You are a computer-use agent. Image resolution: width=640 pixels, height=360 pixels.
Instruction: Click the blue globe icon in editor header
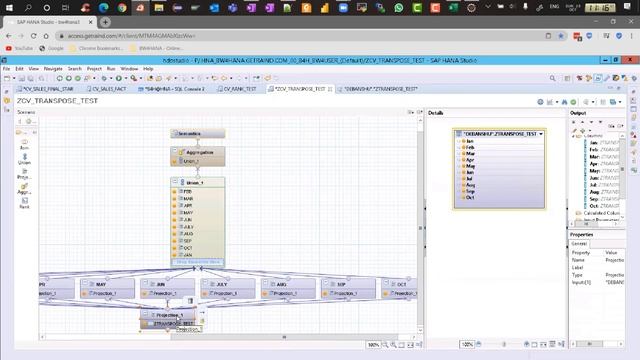tap(540, 102)
